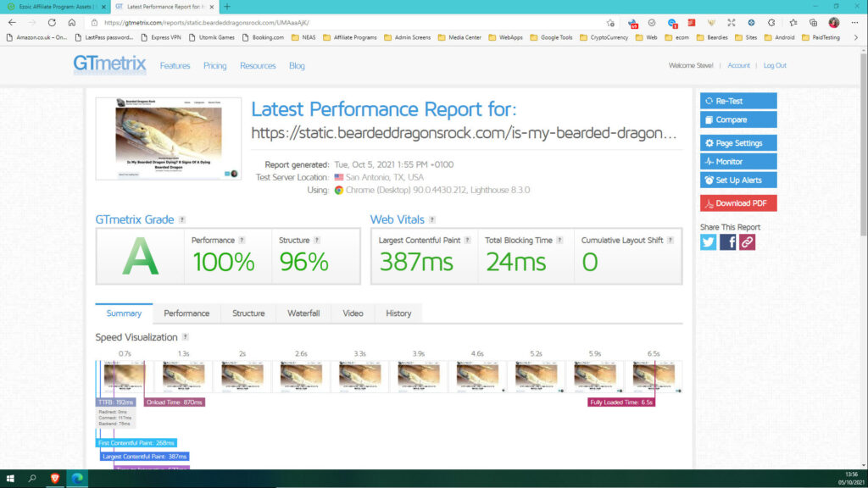This screenshot has width=868, height=488.
Task: Add page to favorites star icon
Action: [610, 23]
